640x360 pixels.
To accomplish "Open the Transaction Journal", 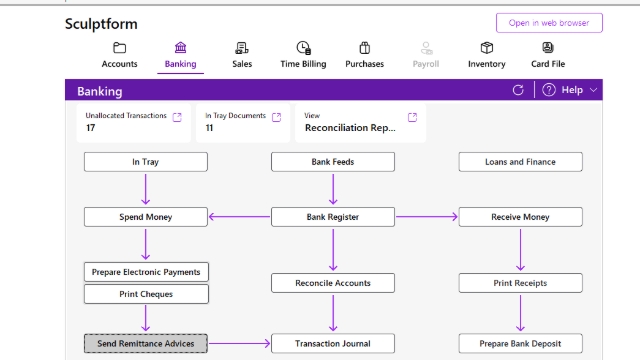I will point(333,344).
